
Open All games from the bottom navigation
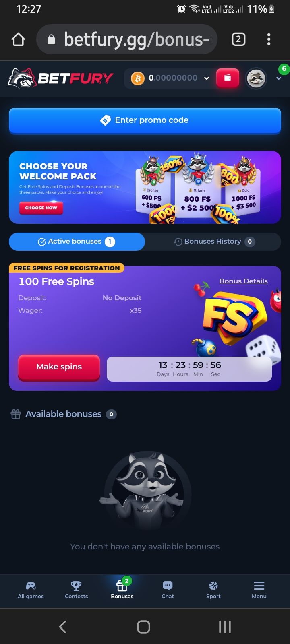pyautogui.click(x=31, y=590)
